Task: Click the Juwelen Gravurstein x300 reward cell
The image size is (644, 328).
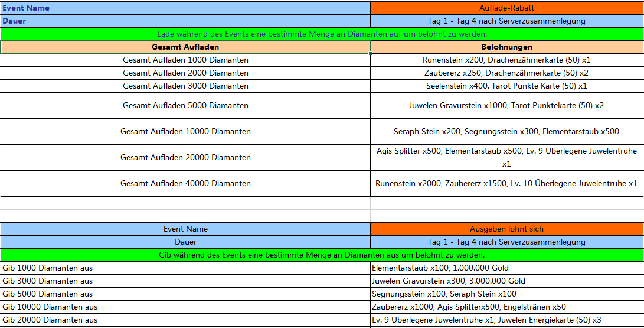Action: 506,281
